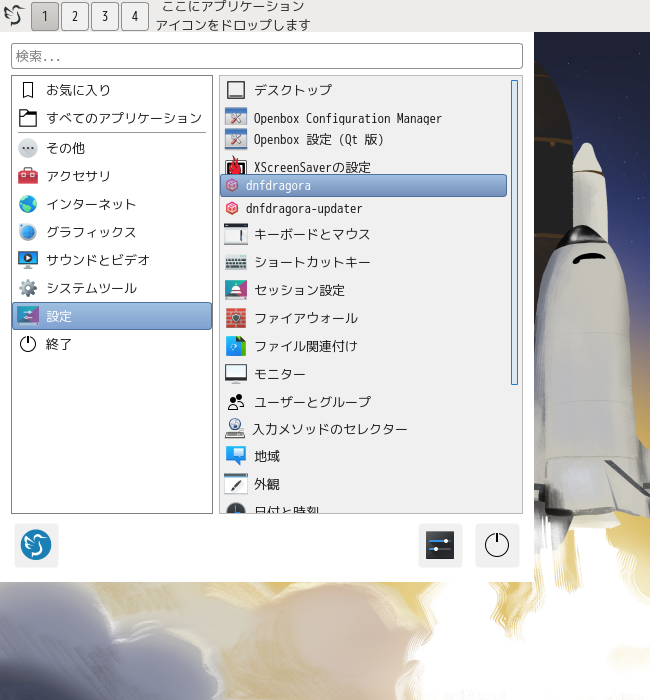650x700 pixels.
Task: Open settings via bottom sliders button
Action: click(440, 545)
